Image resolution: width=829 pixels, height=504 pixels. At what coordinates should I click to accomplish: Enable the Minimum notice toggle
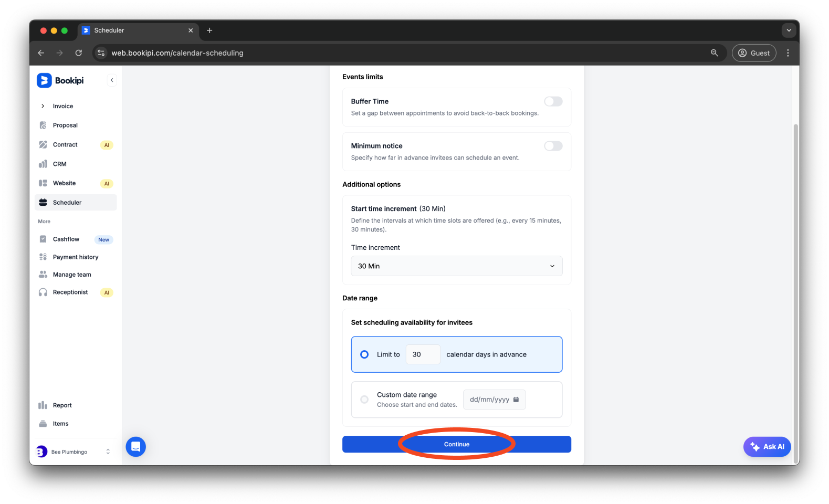pyautogui.click(x=553, y=146)
